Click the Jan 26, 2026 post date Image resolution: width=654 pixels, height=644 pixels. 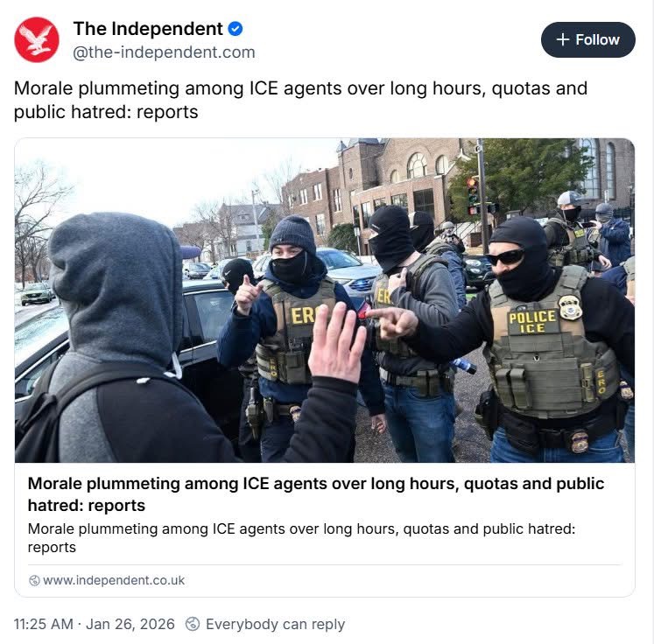click(x=130, y=624)
